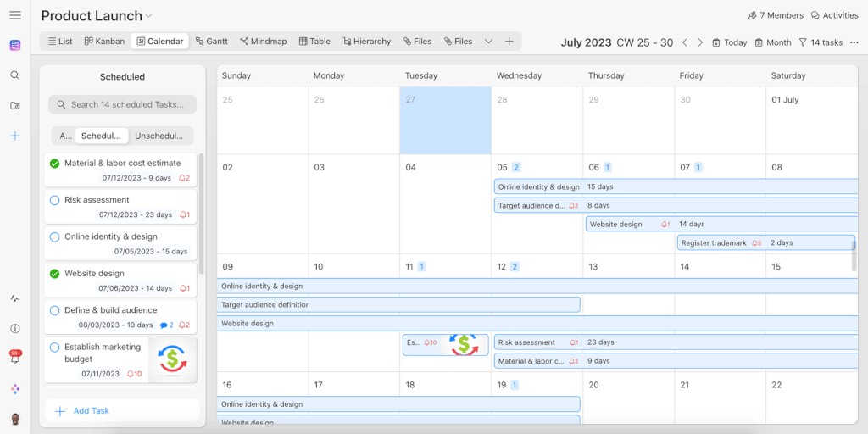Viewport: 868px width, 434px height.
Task: Click the info icon in the left sidebar
Action: [14, 328]
